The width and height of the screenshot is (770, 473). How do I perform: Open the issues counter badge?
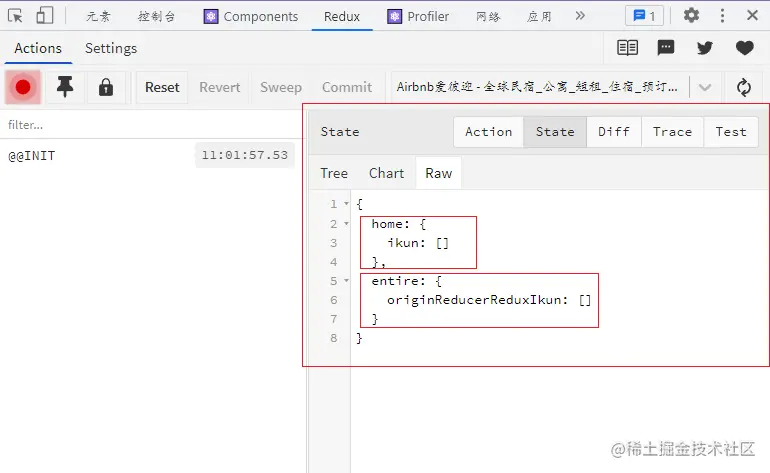tap(644, 16)
